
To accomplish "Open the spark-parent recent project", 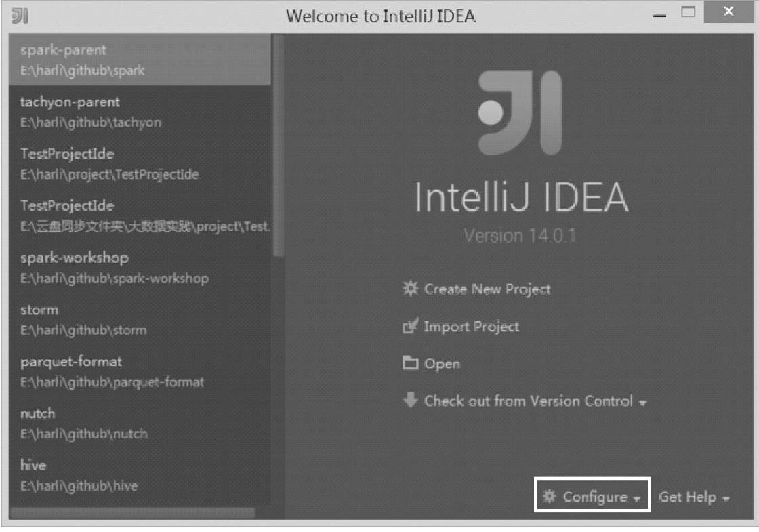I will 140,60.
